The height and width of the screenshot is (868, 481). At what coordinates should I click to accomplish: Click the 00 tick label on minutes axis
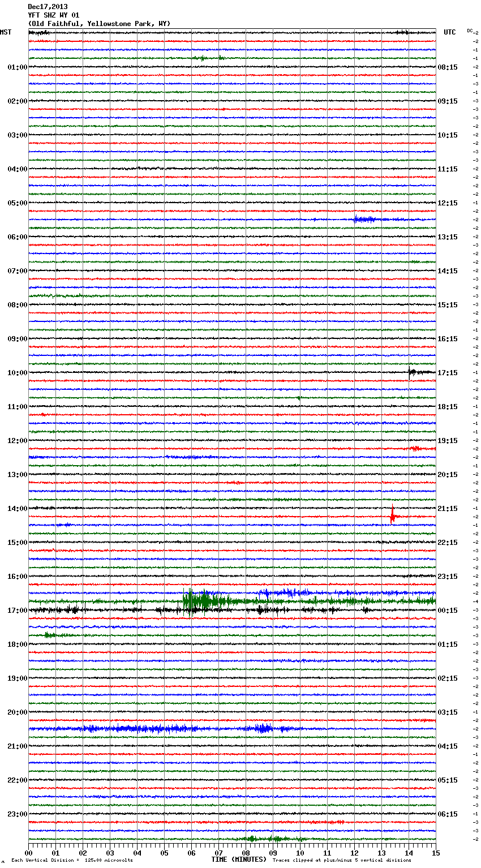pos(28,853)
